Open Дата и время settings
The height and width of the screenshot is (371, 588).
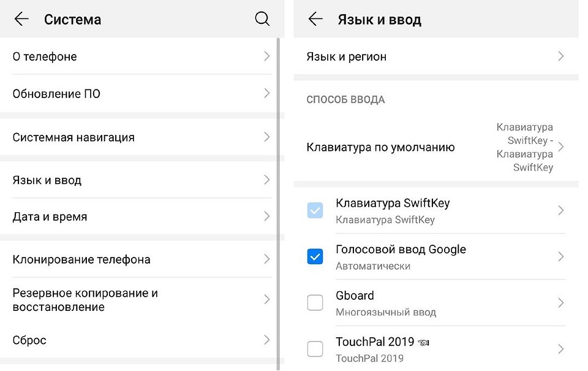(x=50, y=216)
